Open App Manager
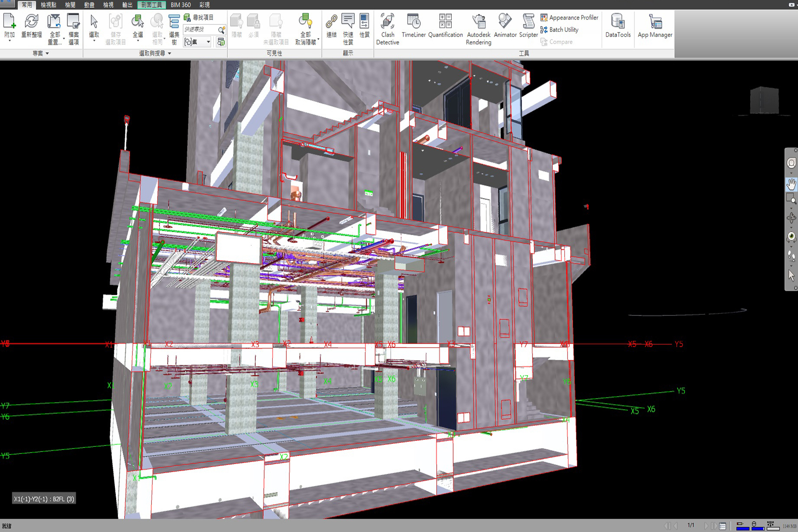Viewport: 798px width, 532px height. [655, 26]
